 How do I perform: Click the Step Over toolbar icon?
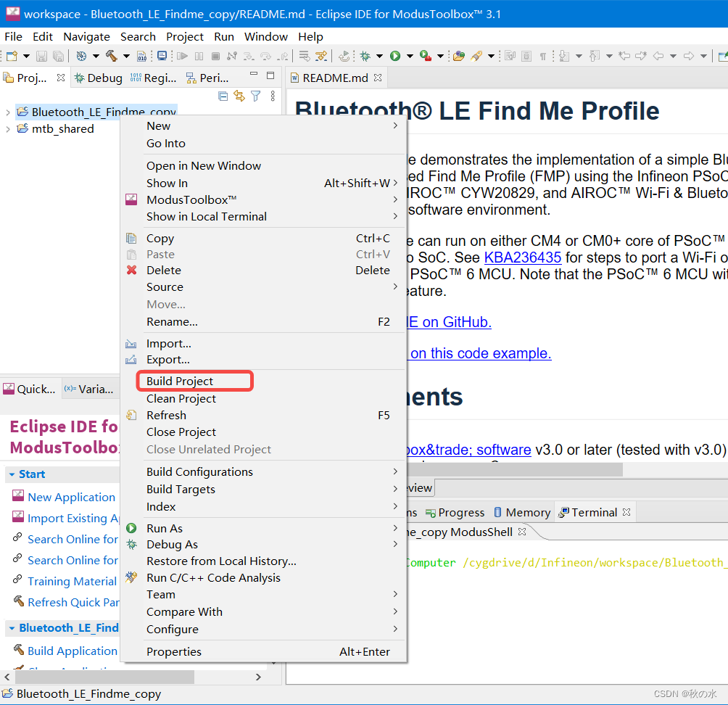pyautogui.click(x=265, y=56)
